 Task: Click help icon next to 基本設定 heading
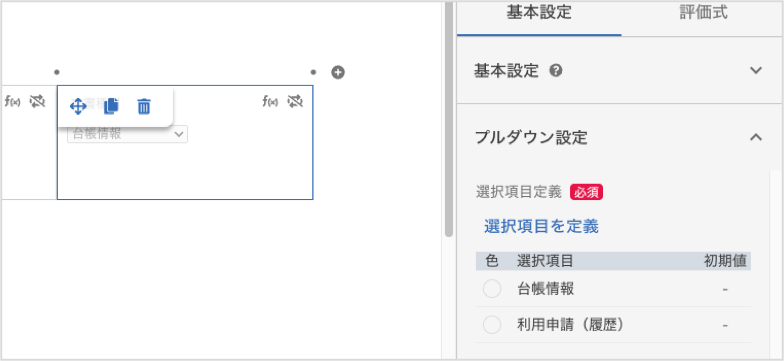coord(556,71)
